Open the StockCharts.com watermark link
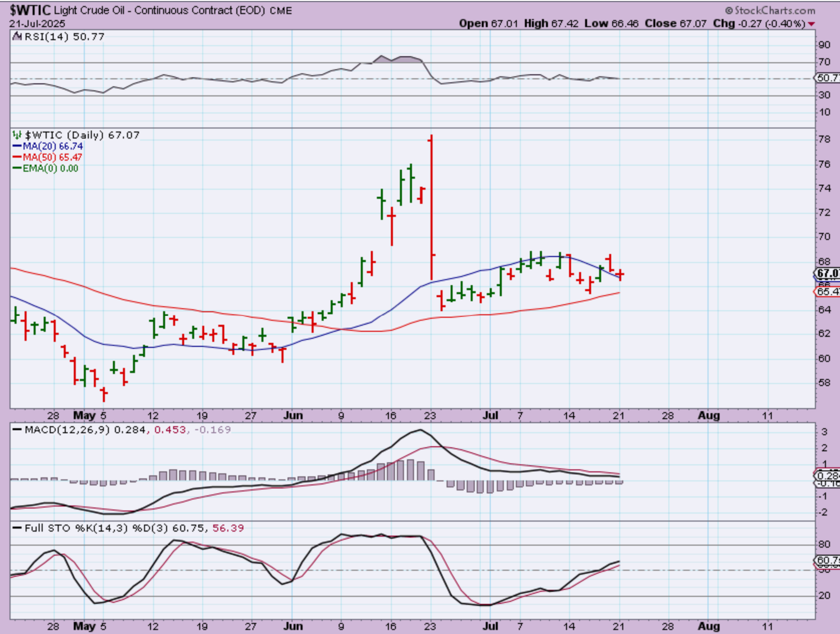The height and width of the screenshot is (634, 840). click(x=770, y=10)
